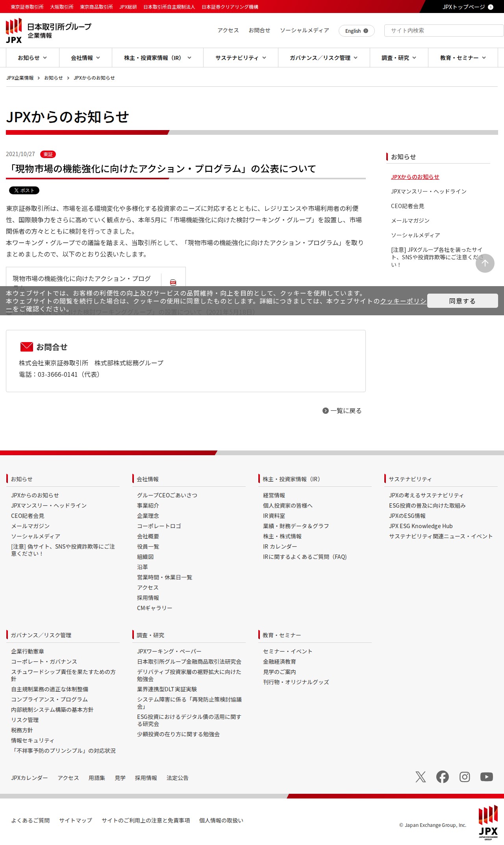This screenshot has width=504, height=845.
Task: Open the PDF icon for the action program
Action: pos(173,282)
